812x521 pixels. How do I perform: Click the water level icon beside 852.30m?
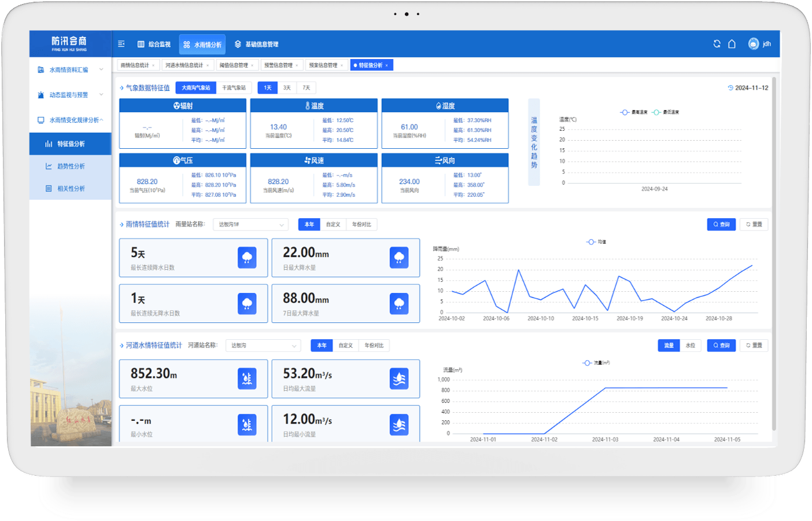click(247, 379)
